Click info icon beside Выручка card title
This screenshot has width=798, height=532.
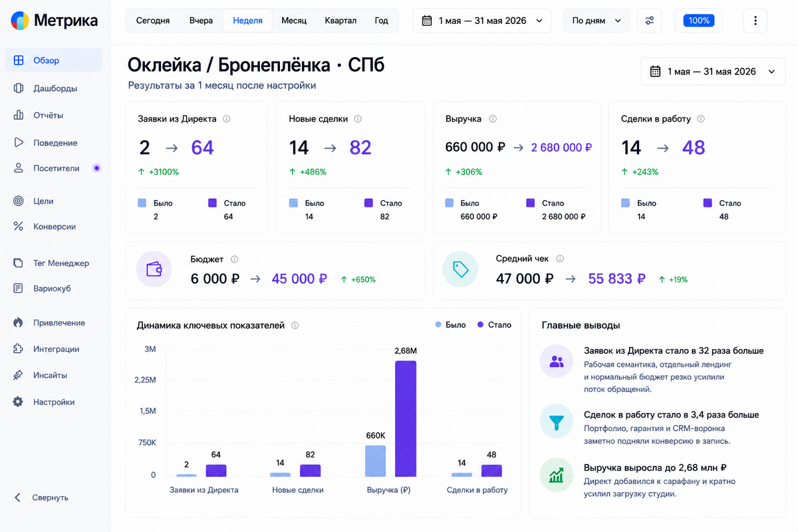(x=493, y=119)
